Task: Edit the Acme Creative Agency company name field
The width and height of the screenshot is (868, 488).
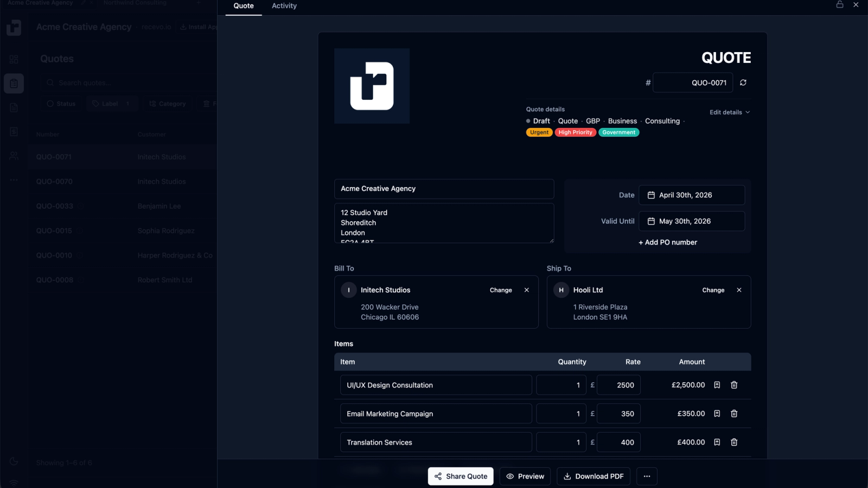Action: pos(444,189)
